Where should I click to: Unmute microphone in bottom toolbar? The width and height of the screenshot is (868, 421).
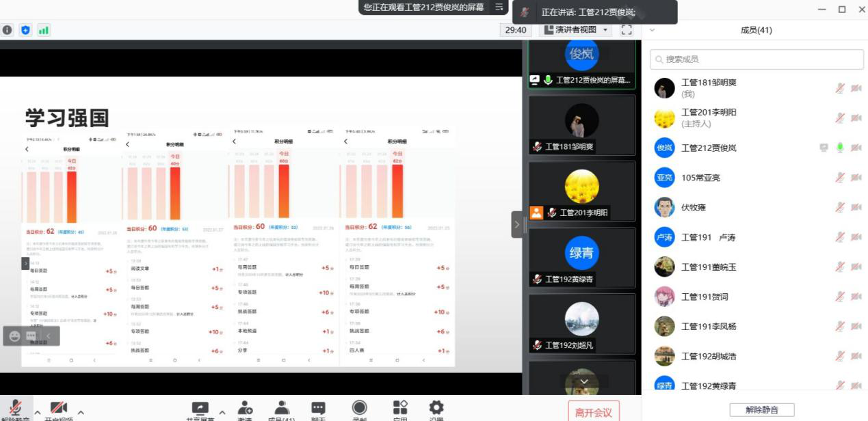15,409
